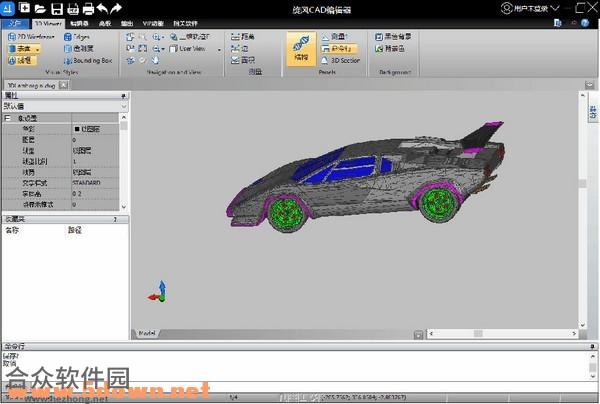Click the properties scrollbar down arrow
Screen dimensions: 600x404
click(124, 207)
